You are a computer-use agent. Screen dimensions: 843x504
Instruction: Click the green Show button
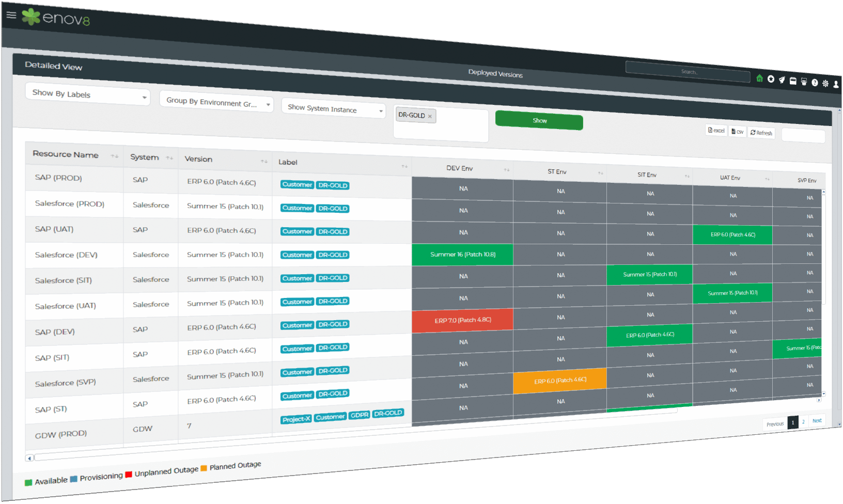tap(539, 120)
